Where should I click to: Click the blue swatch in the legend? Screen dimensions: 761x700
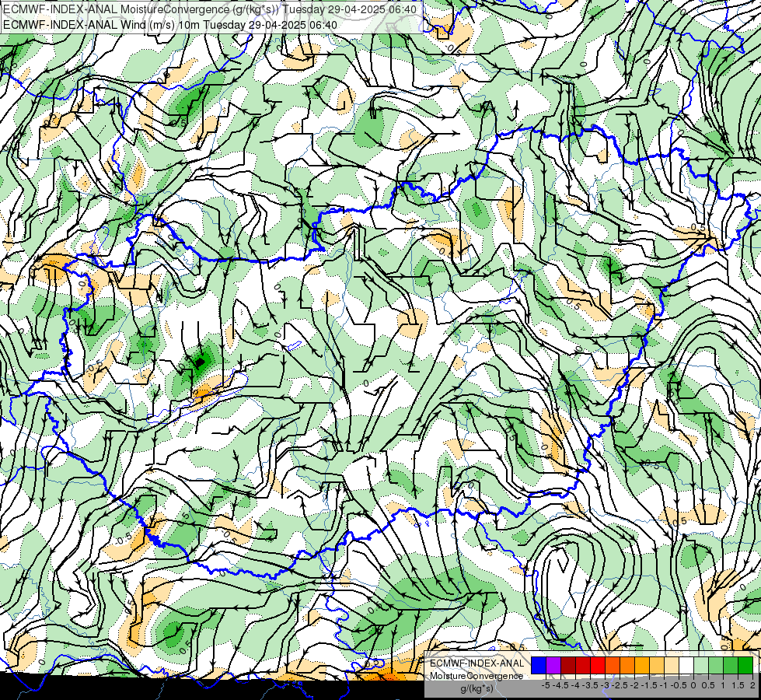coord(539,665)
